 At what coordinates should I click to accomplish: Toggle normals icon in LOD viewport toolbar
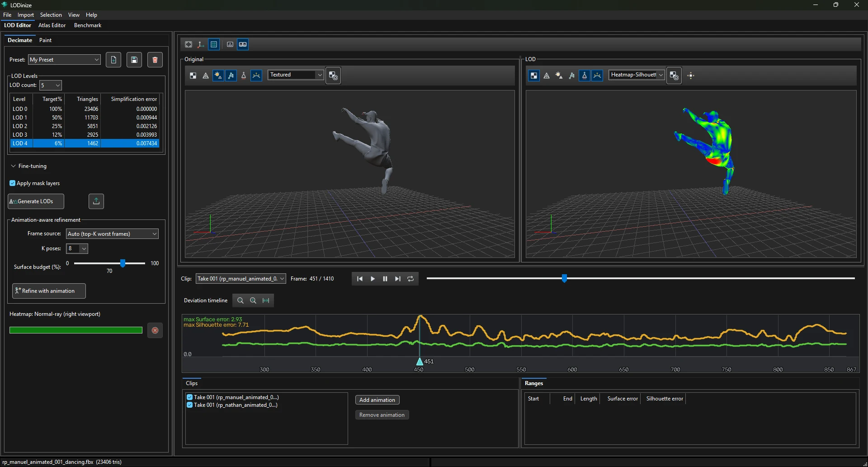(x=585, y=76)
